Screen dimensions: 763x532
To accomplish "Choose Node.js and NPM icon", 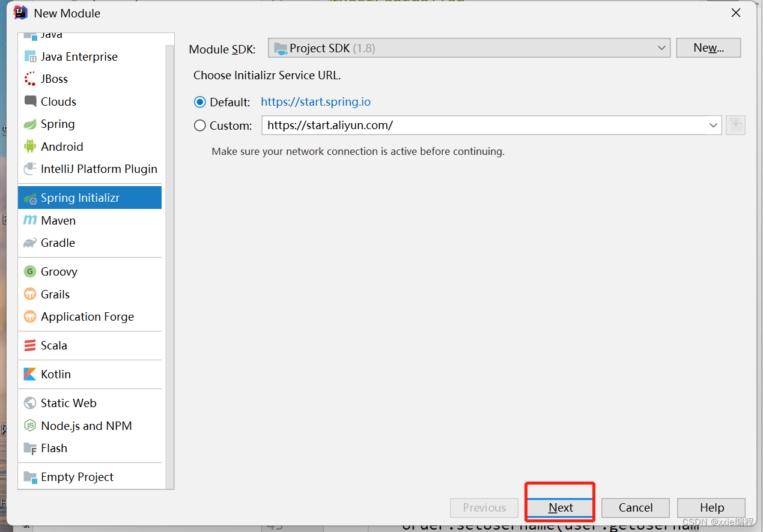I will [30, 426].
